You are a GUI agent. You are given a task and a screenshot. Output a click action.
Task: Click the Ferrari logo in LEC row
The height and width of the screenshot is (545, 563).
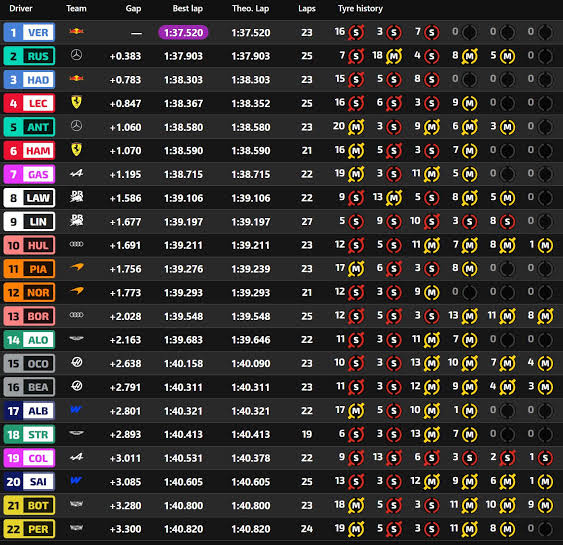click(x=76, y=102)
